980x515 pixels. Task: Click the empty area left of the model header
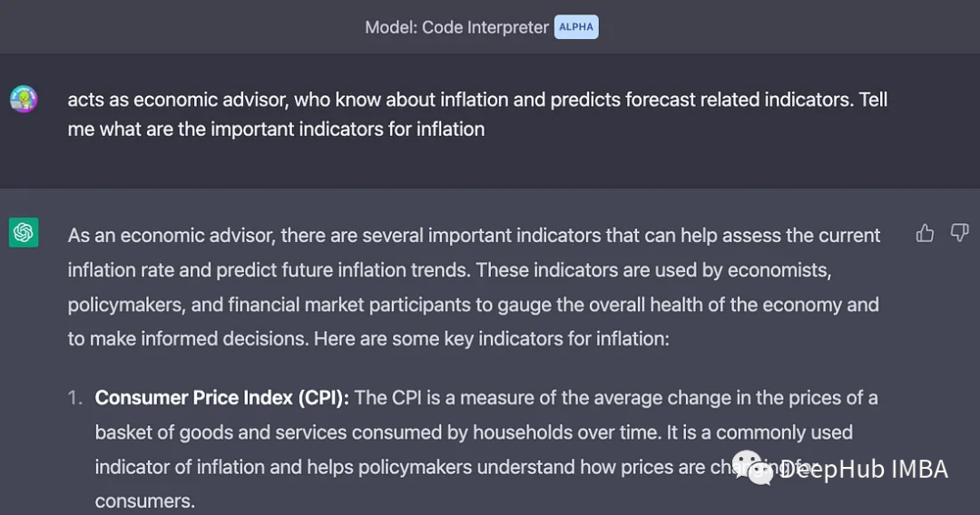click(x=181, y=27)
